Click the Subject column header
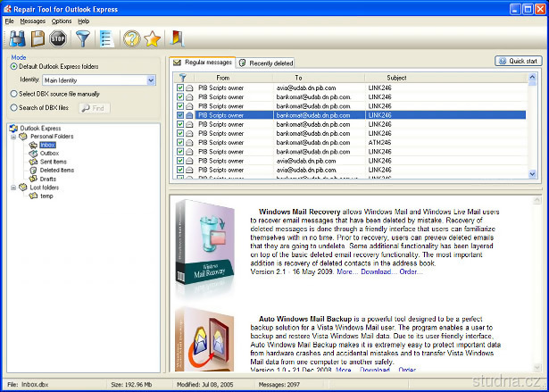 coord(395,79)
